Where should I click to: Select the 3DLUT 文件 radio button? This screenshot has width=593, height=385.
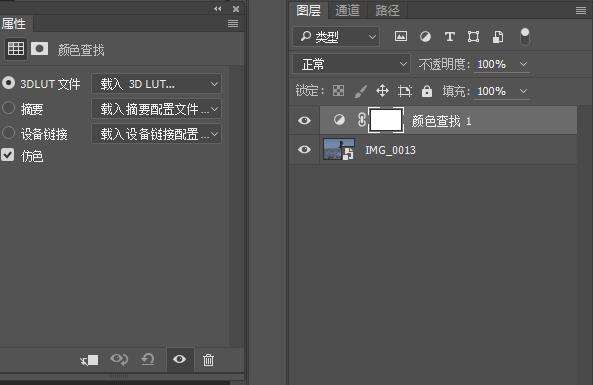(x=8, y=83)
